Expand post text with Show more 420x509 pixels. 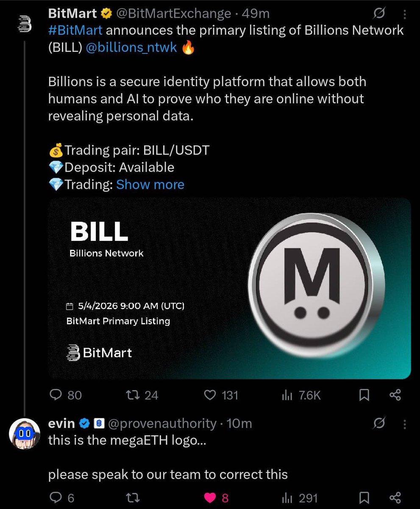point(150,185)
